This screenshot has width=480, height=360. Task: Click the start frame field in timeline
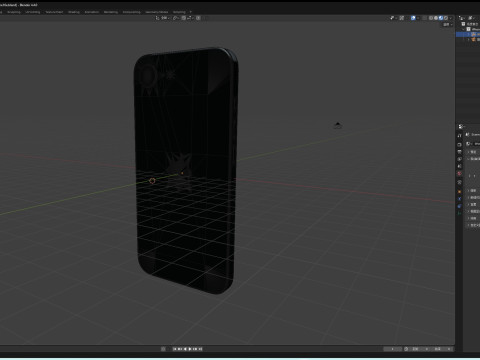pos(419,349)
